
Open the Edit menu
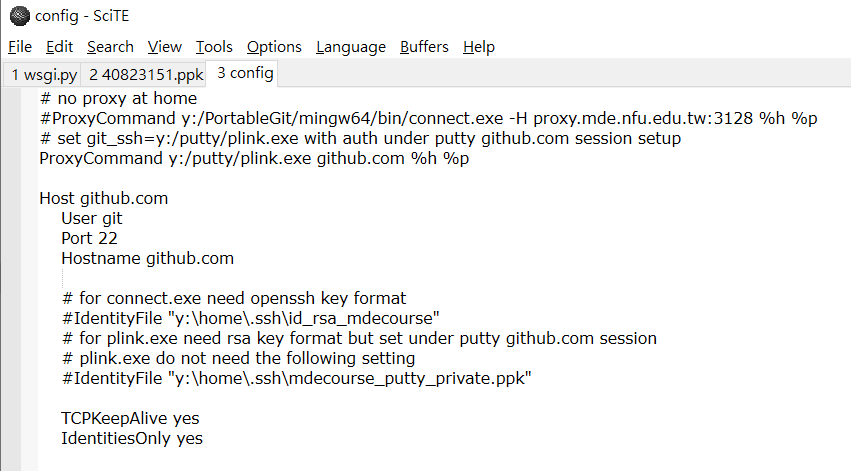click(60, 47)
